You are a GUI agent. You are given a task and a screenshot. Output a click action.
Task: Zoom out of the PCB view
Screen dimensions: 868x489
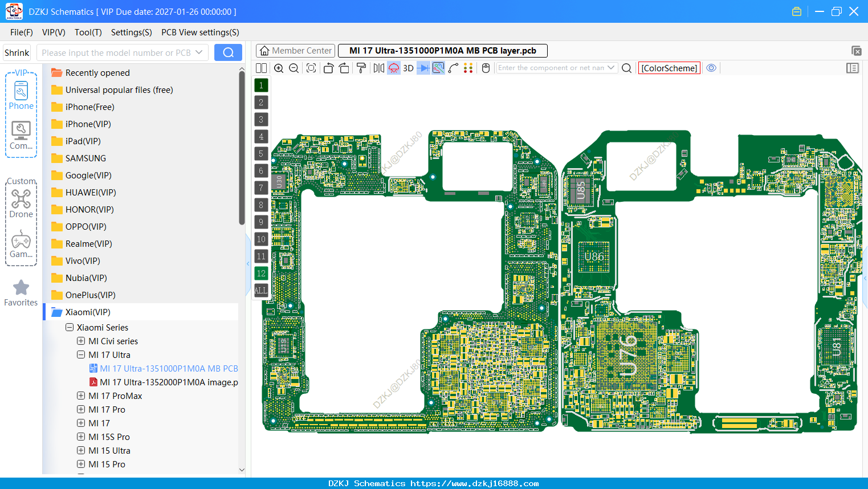click(294, 68)
